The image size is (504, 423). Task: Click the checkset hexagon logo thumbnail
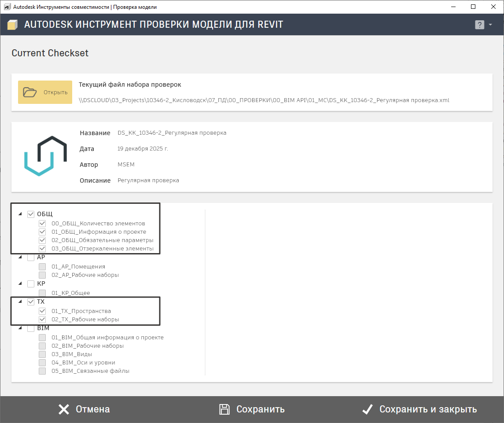click(45, 156)
